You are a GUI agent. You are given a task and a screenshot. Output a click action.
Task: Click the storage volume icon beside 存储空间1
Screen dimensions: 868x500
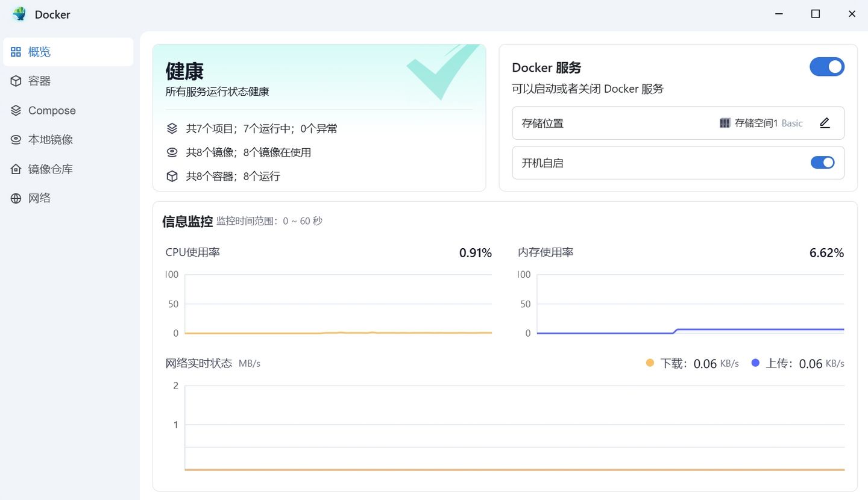[x=725, y=123]
